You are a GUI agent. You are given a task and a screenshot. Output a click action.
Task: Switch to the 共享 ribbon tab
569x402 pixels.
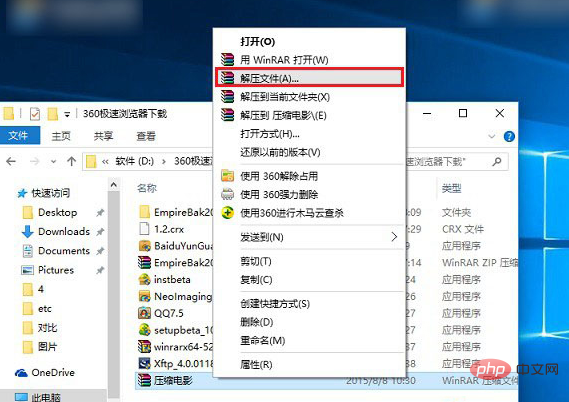point(103,136)
